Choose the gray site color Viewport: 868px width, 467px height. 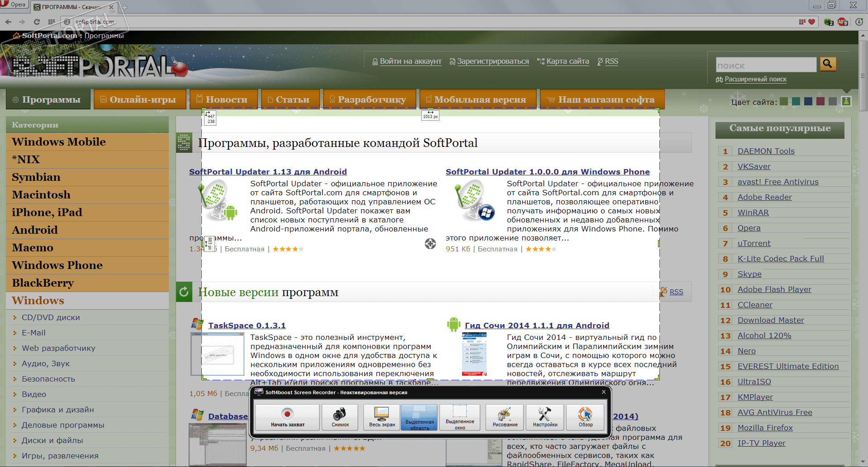(x=833, y=102)
